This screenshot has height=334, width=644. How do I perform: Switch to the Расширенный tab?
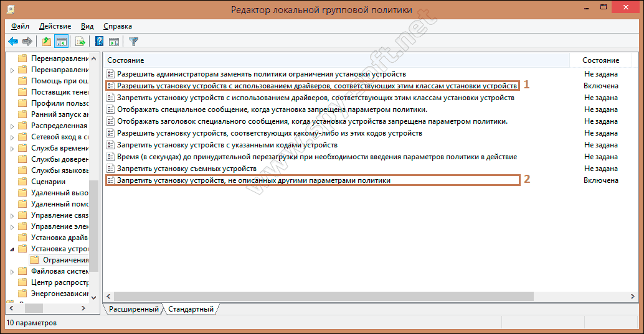click(x=134, y=309)
